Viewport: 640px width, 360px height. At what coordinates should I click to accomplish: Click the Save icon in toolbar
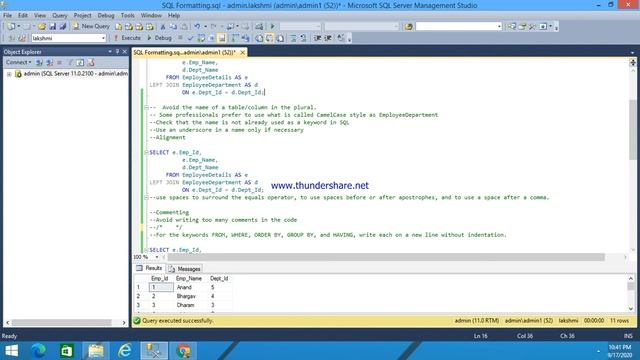(x=52, y=27)
